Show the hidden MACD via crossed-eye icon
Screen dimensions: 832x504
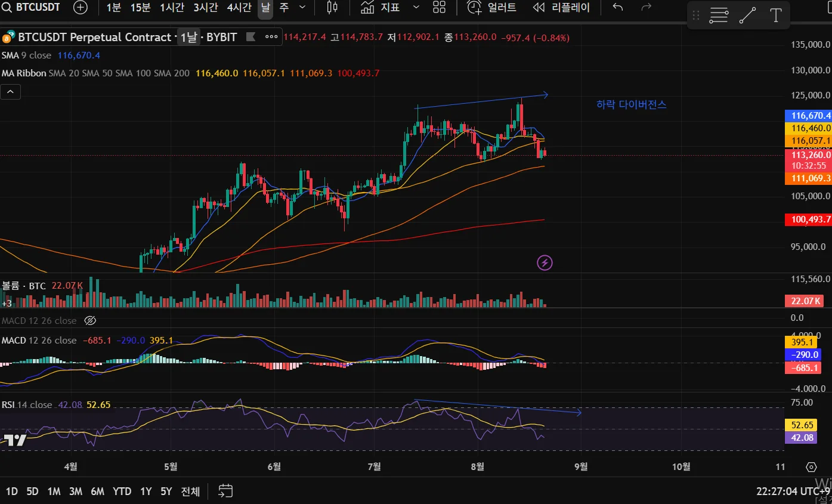point(90,320)
